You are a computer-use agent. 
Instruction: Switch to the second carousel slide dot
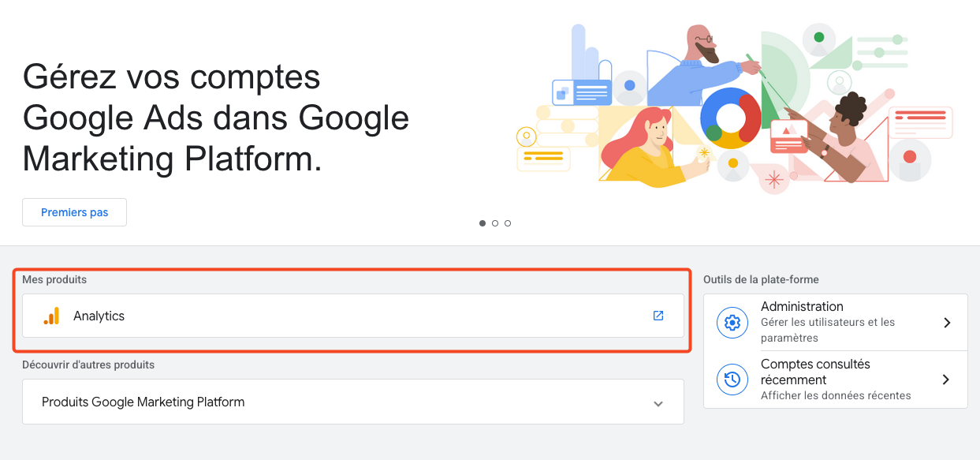pos(495,223)
